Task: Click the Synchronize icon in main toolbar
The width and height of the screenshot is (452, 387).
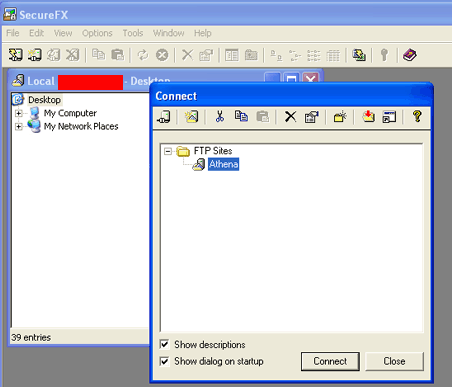Action: click(x=359, y=55)
